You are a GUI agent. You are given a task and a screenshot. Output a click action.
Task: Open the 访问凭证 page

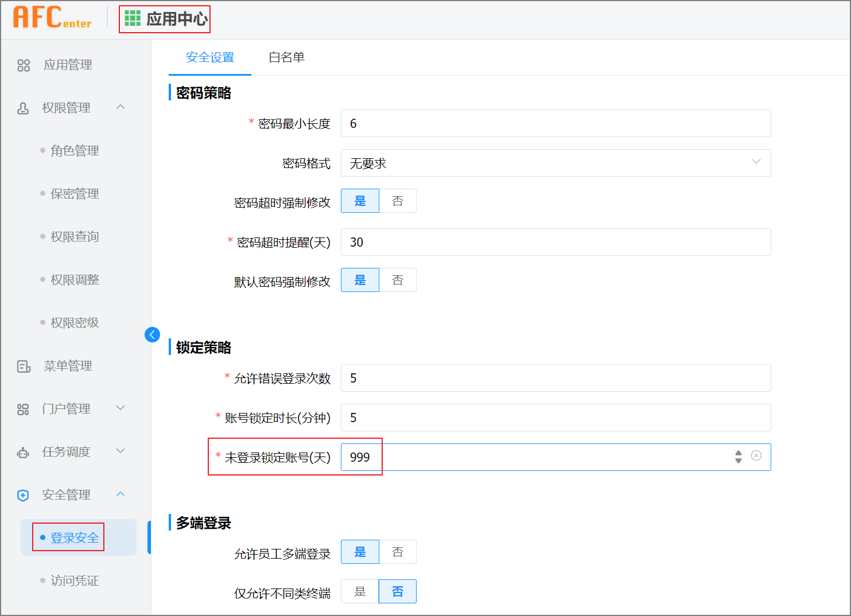point(73,580)
